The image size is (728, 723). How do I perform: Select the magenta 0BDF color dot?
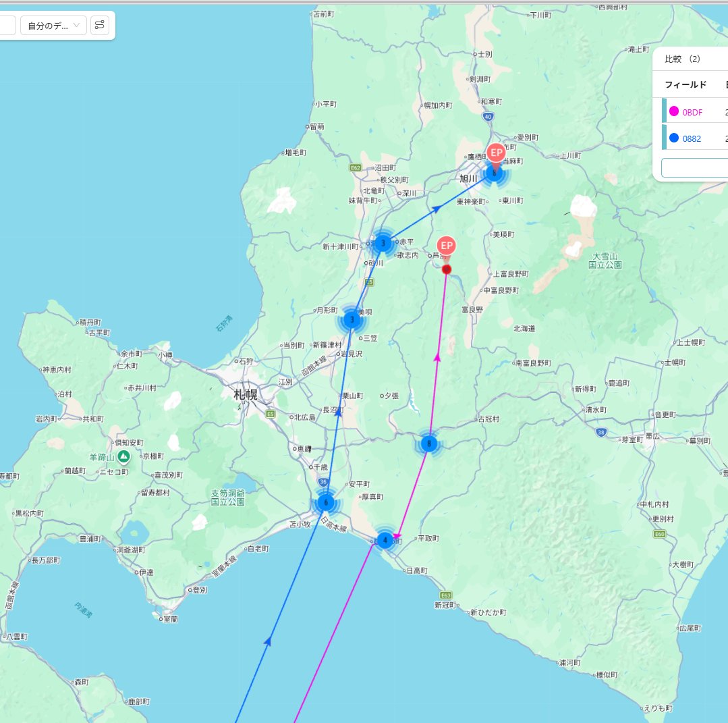click(x=674, y=111)
